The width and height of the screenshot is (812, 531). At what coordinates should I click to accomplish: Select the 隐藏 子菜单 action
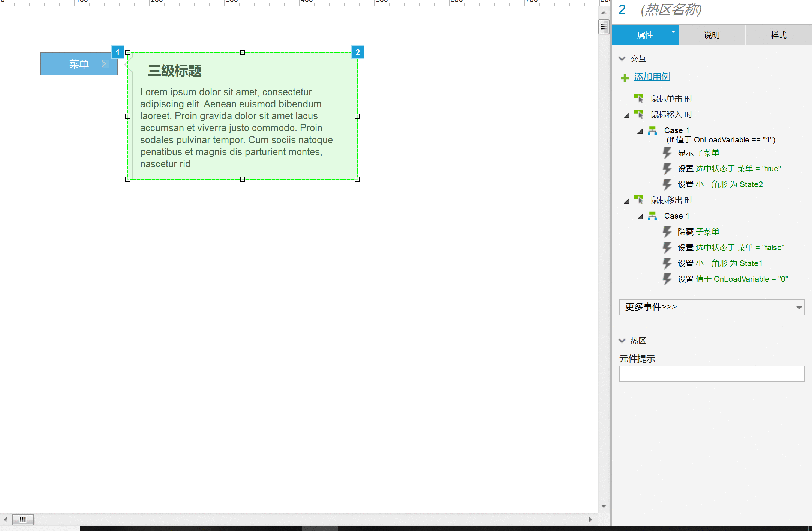(x=698, y=232)
